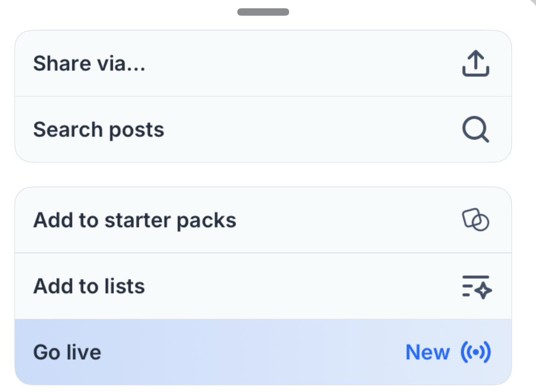Screen dimensions: 536x392
Task: Grab the sheet handle bar at top
Action: [263, 12]
